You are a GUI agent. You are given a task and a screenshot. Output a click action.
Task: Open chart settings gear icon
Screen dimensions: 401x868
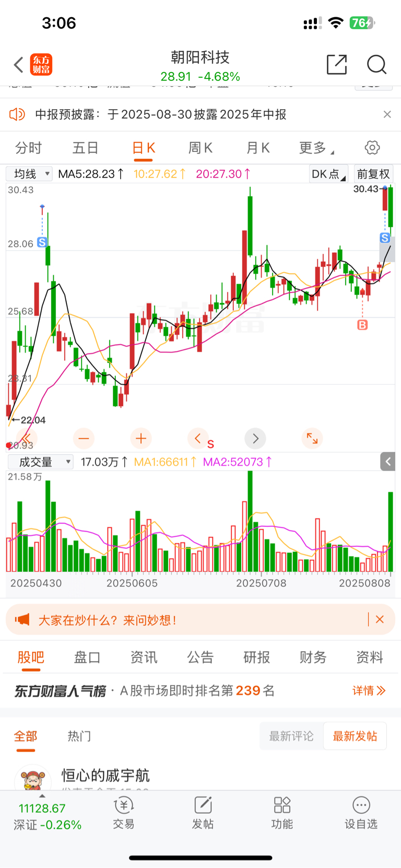(x=372, y=147)
